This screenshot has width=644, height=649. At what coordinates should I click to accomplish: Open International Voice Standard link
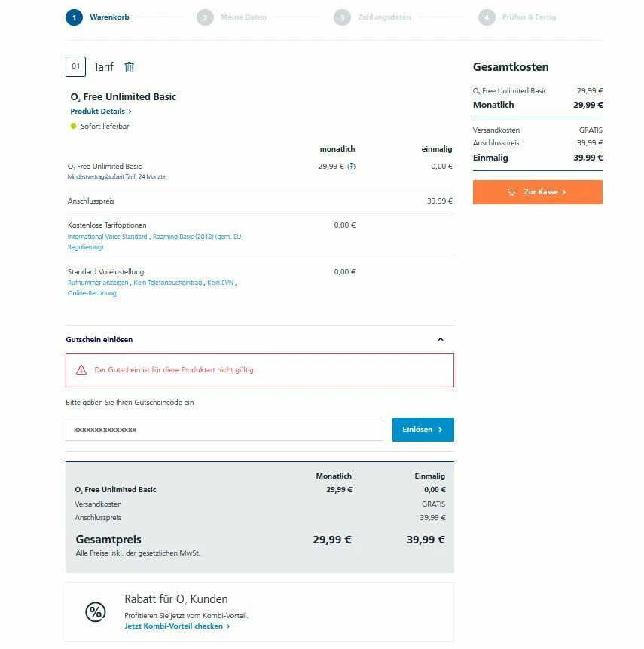click(x=108, y=237)
